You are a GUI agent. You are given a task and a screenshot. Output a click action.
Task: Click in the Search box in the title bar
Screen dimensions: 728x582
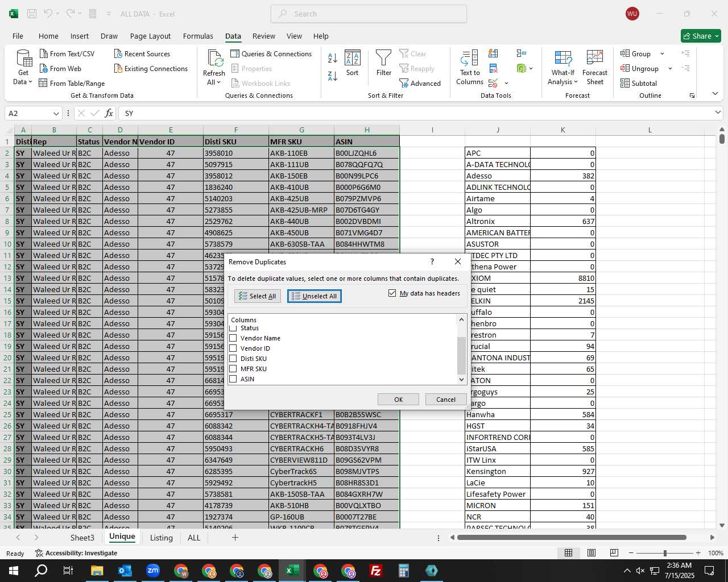(369, 14)
